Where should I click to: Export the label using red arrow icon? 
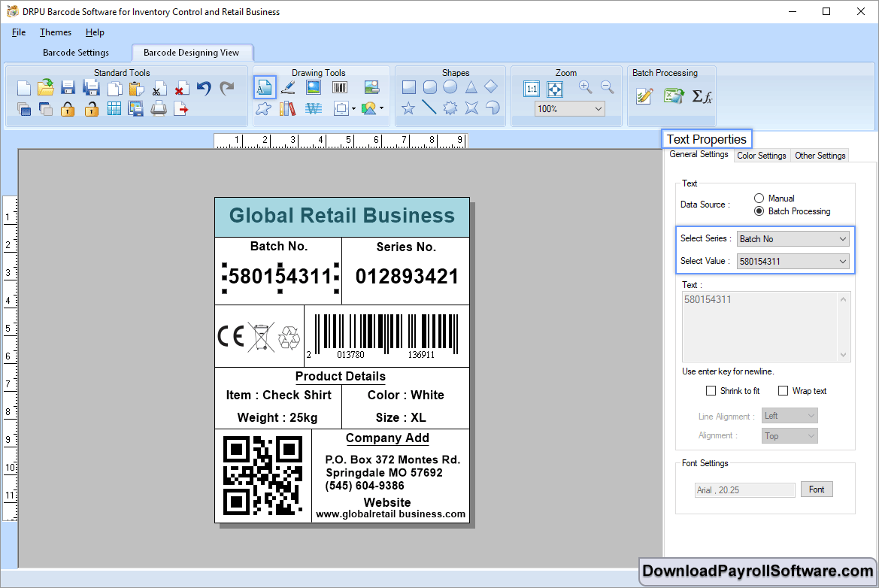pos(181,108)
